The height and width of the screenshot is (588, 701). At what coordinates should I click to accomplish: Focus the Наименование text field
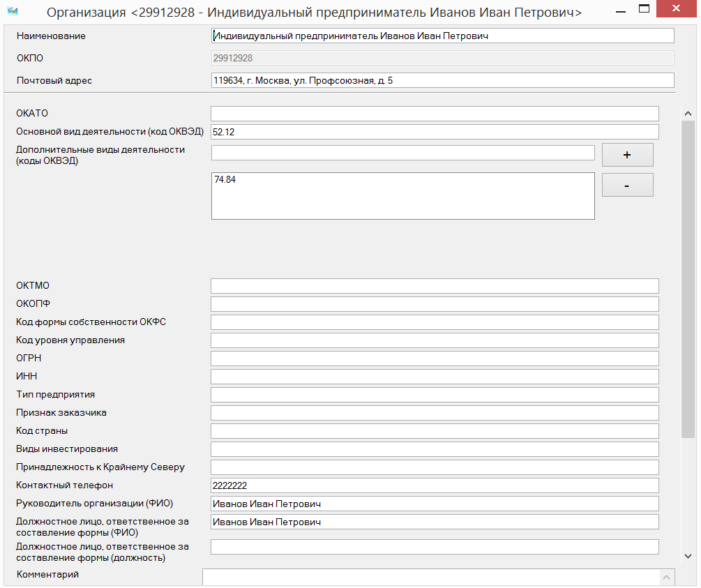[442, 36]
